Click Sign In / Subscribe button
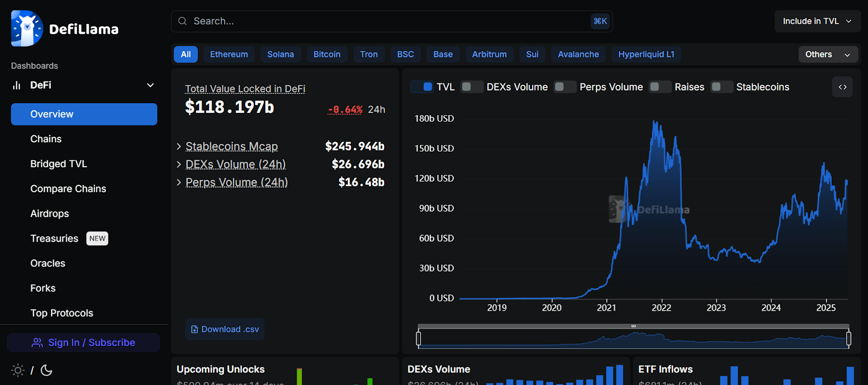This screenshot has height=385, width=868. pos(84,343)
